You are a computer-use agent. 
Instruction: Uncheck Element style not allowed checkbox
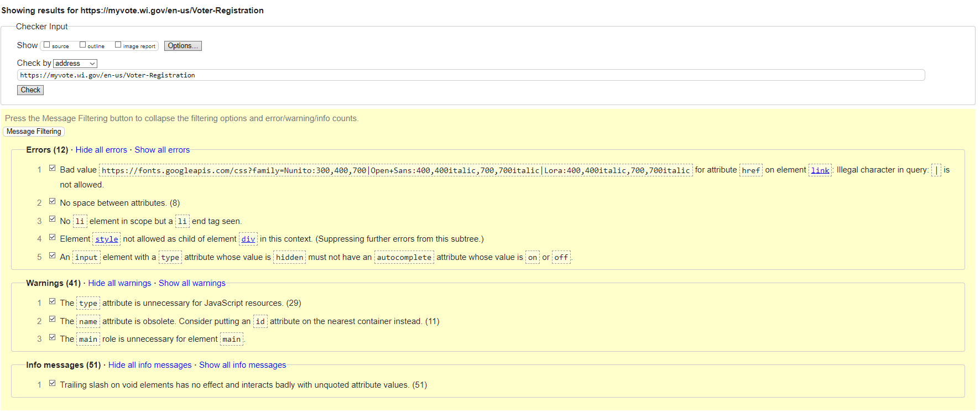[53, 237]
